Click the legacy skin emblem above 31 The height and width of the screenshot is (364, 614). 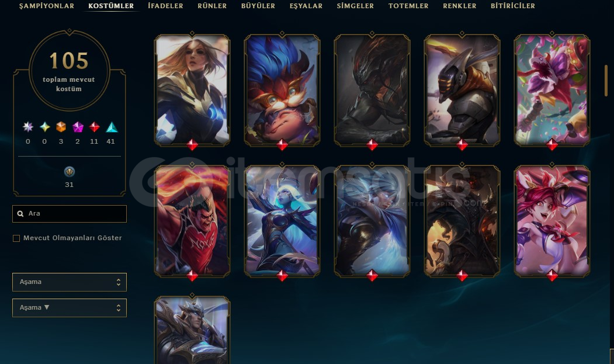(70, 172)
